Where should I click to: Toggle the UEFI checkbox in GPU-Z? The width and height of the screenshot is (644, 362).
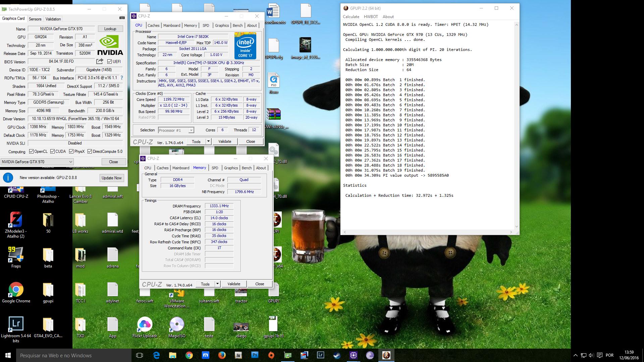click(x=109, y=61)
